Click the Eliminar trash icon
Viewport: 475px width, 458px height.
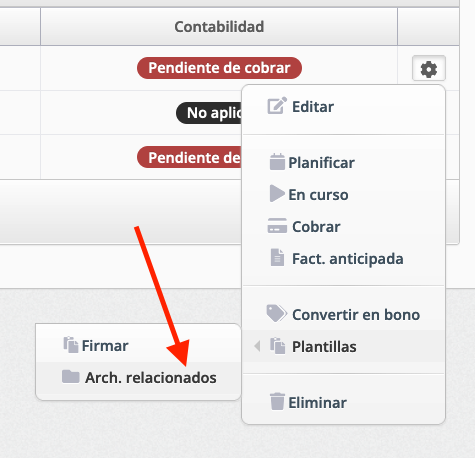(277, 401)
